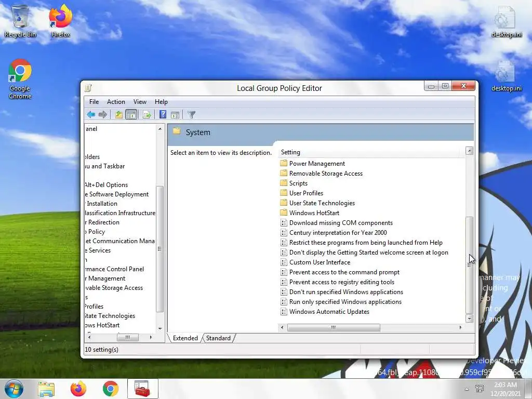Click the settings list scroll-right arrow
532x399 pixels.
coord(460,327)
